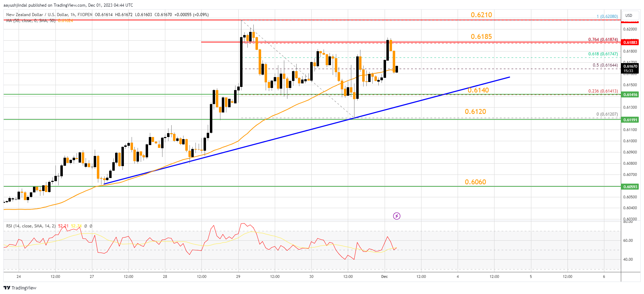
Task: Click the date label 30 on time axis
Action: pyautogui.click(x=311, y=276)
